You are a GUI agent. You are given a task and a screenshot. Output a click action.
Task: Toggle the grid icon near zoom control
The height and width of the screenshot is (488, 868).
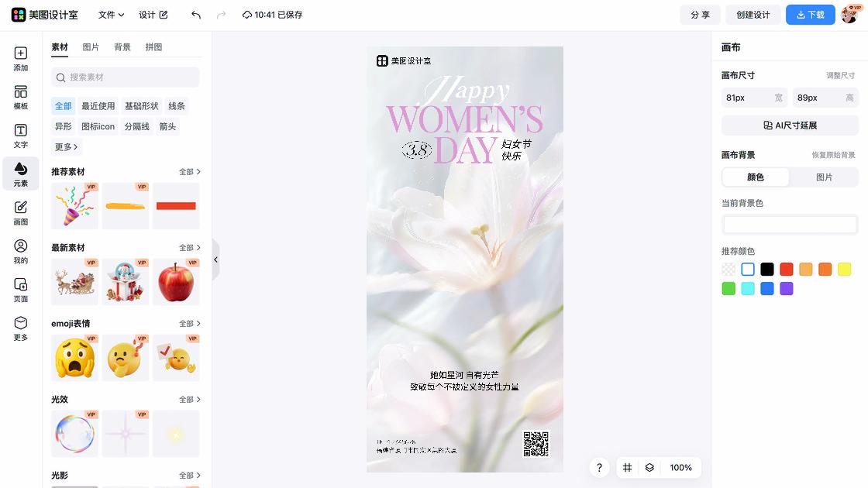click(x=627, y=468)
